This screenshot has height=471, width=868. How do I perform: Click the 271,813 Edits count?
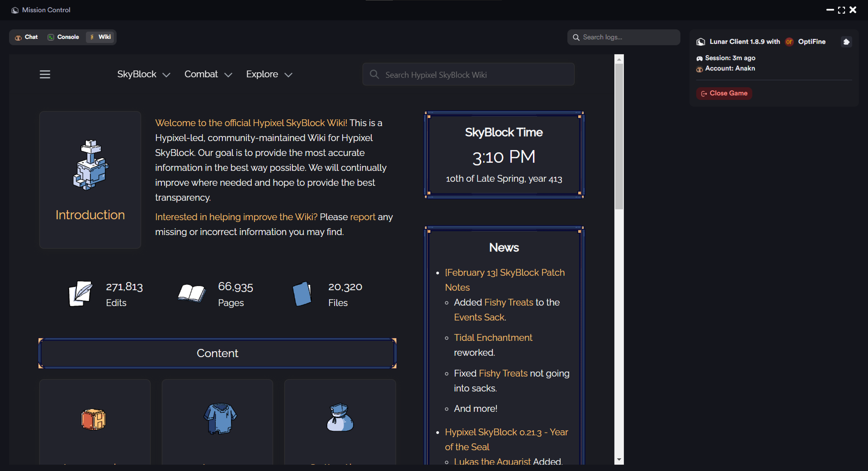point(124,287)
